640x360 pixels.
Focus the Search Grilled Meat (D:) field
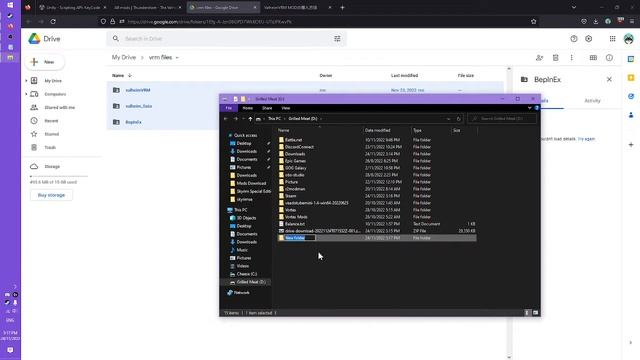pos(502,119)
